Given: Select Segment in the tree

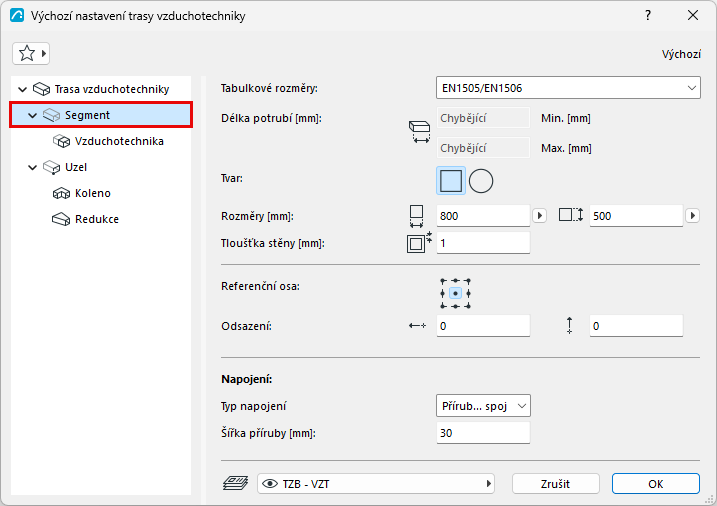Looking at the screenshot, I should (101, 115).
